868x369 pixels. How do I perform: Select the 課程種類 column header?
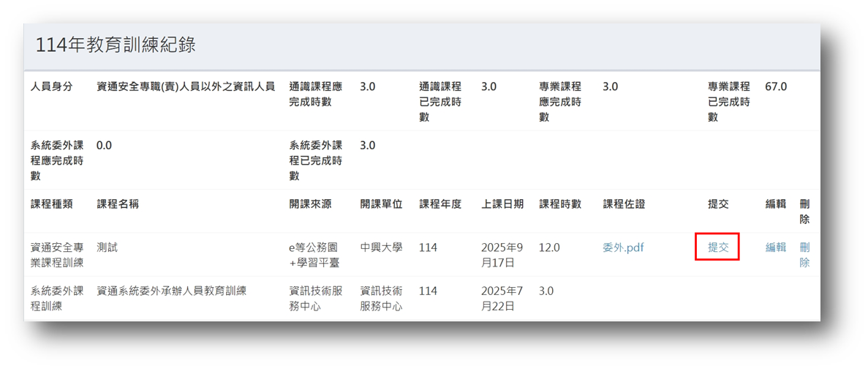[51, 204]
